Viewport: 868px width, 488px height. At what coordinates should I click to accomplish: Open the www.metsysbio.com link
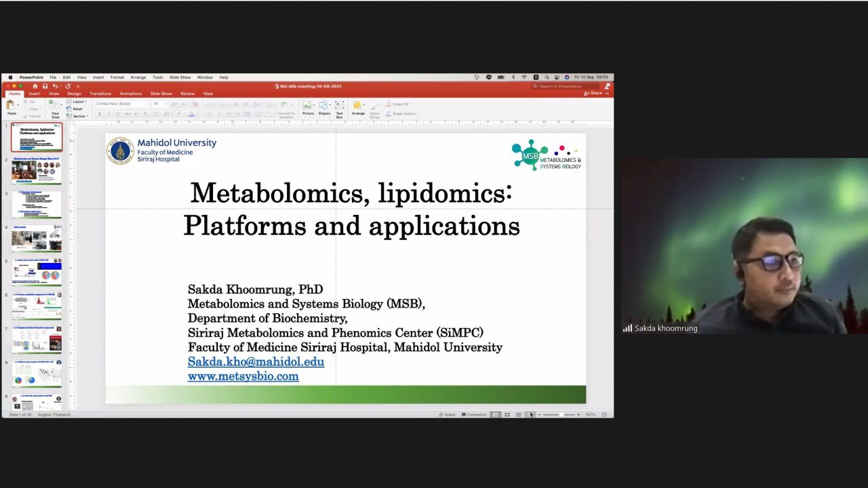coord(243,376)
